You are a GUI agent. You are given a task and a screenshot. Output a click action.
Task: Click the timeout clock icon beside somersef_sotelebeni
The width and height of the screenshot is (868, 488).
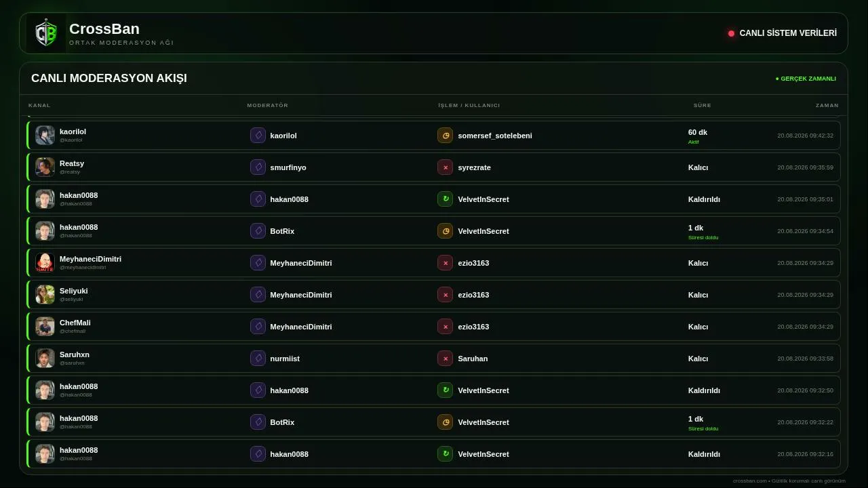coord(445,136)
